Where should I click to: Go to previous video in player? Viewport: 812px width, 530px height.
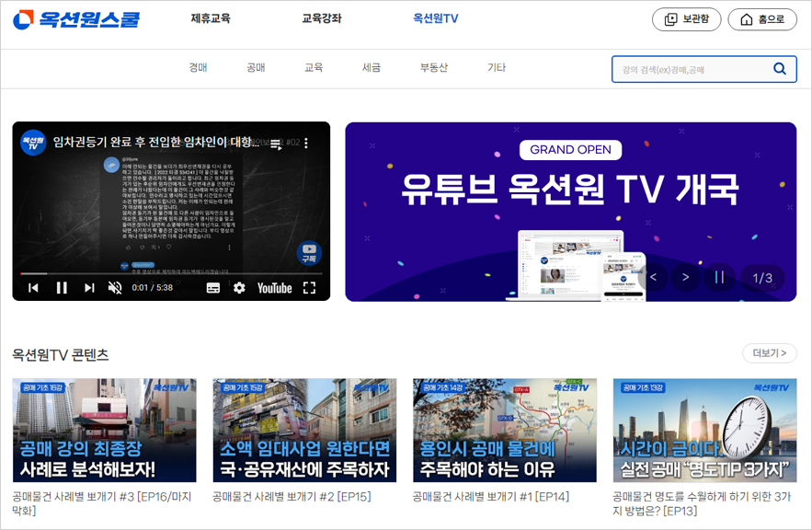pos(33,288)
